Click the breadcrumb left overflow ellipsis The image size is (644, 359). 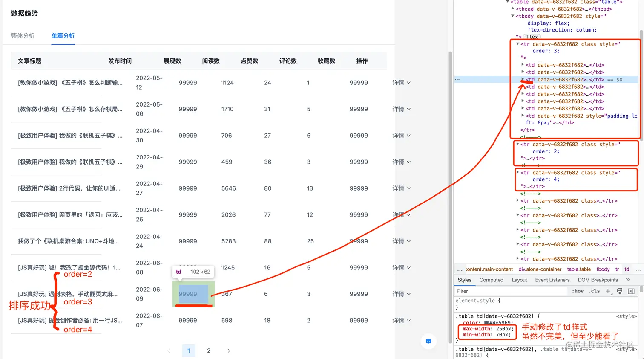point(460,269)
